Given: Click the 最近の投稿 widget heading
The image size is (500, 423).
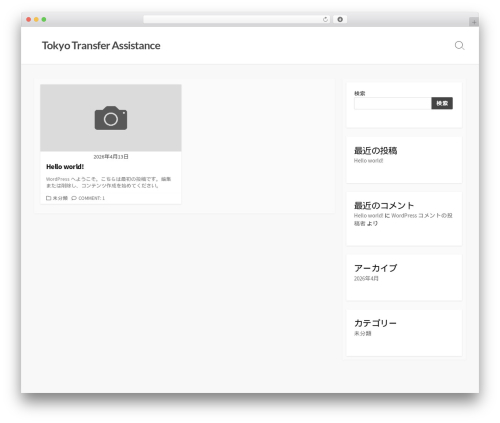Looking at the screenshot, I should click(375, 151).
